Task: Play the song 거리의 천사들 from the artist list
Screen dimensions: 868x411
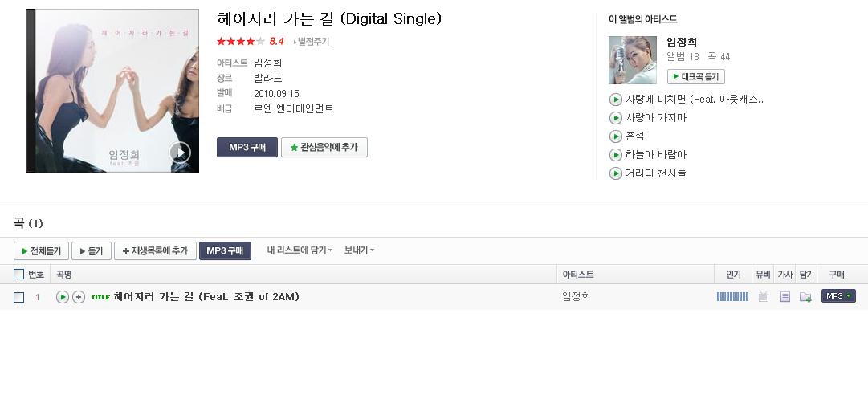Action: 615,173
